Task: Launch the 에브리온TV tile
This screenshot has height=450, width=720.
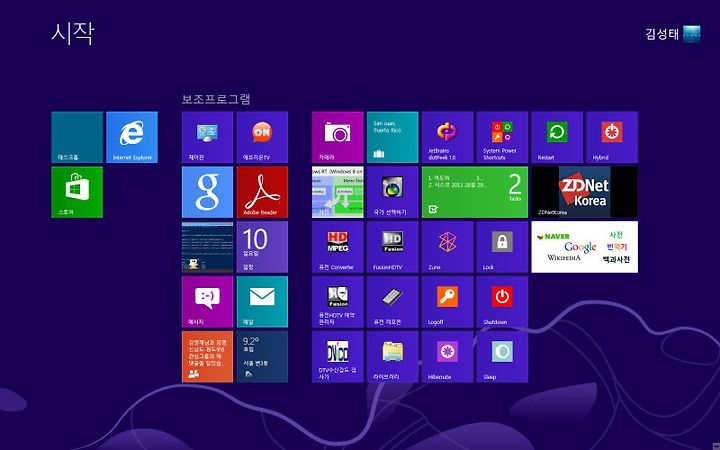Action: click(x=262, y=137)
